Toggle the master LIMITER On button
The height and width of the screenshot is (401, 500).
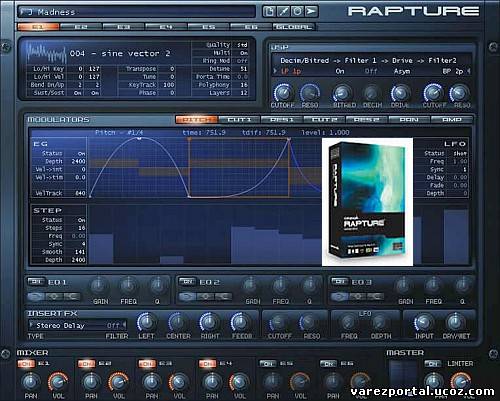tap(433, 364)
